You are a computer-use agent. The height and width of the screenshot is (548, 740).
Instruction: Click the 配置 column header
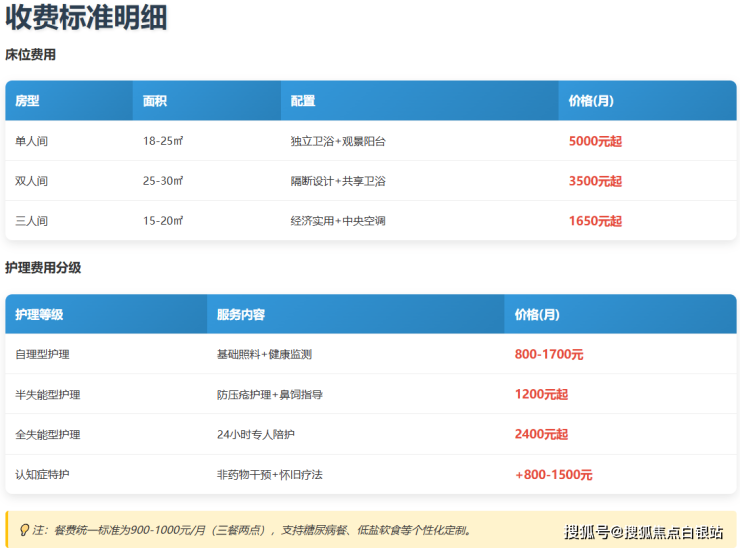[303, 101]
